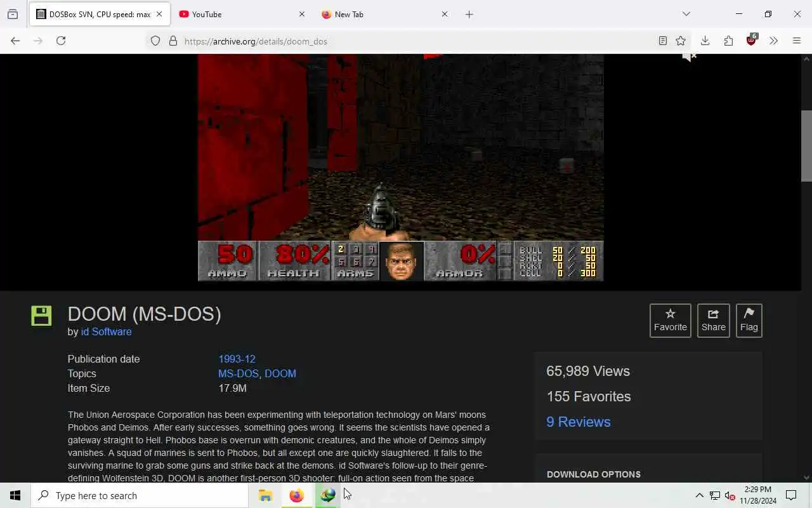Image resolution: width=812 pixels, height=508 pixels.
Task: Open the DOOM topic link
Action: pos(280,373)
